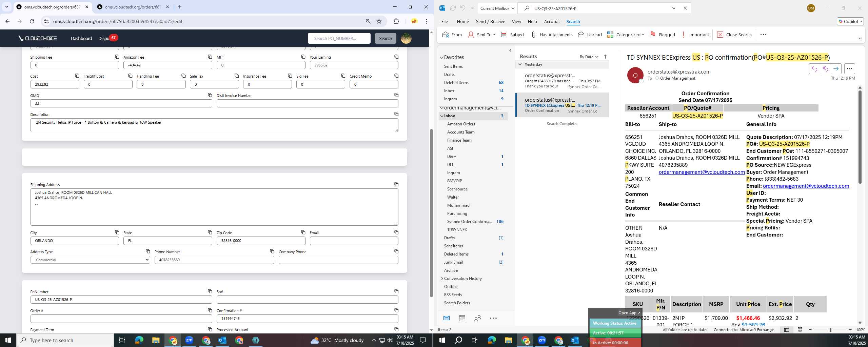Copy the PoNumber field value
This screenshot has height=347, width=868.
210,291
